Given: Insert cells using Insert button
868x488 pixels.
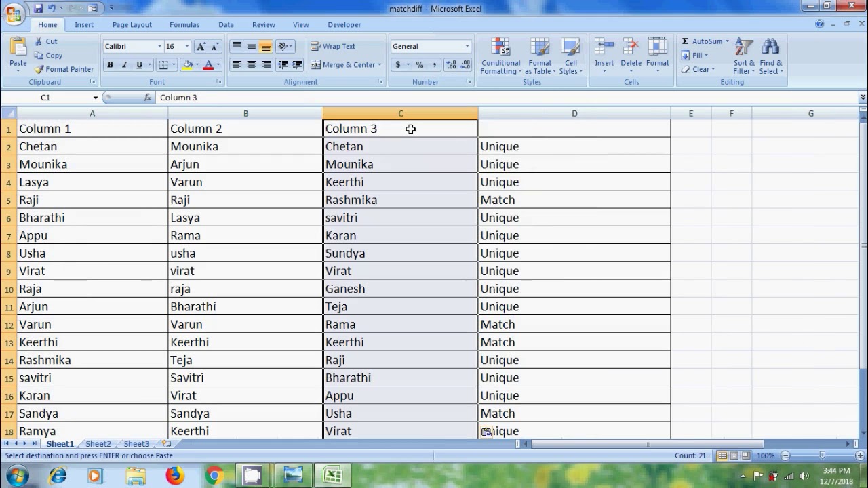Looking at the screenshot, I should pos(604,56).
